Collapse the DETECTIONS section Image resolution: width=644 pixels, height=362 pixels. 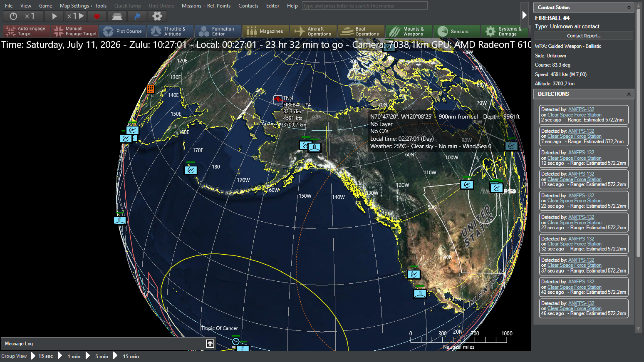[629, 94]
